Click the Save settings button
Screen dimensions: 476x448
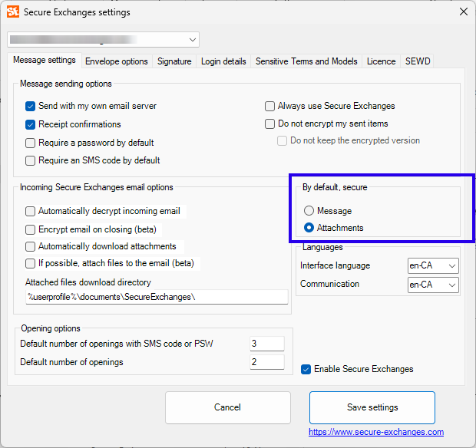[x=372, y=407]
